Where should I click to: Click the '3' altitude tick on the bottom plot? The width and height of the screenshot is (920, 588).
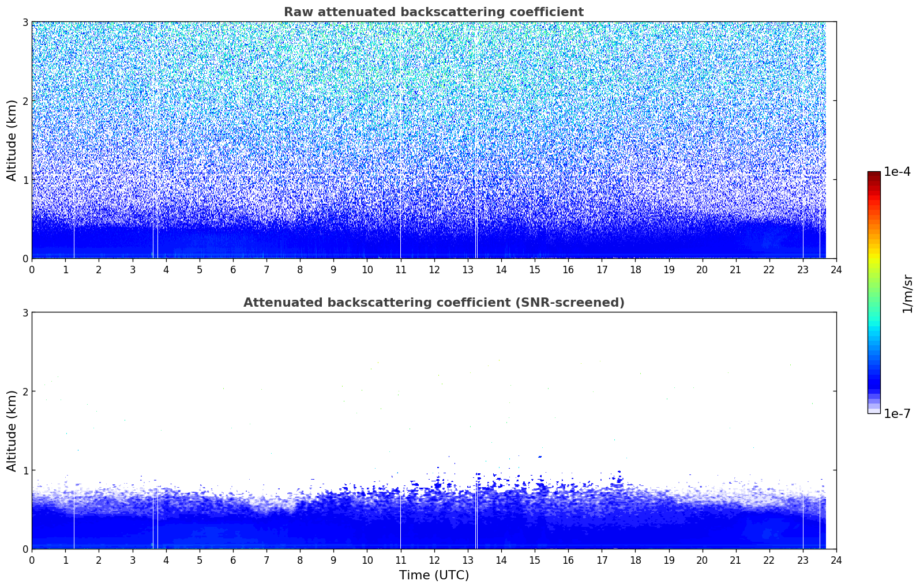click(x=25, y=312)
